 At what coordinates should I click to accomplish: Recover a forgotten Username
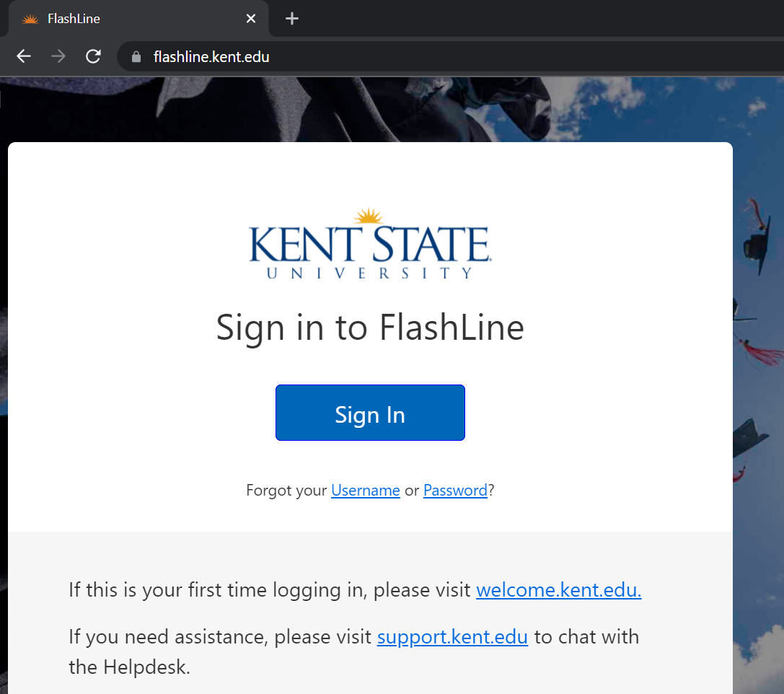tap(365, 490)
